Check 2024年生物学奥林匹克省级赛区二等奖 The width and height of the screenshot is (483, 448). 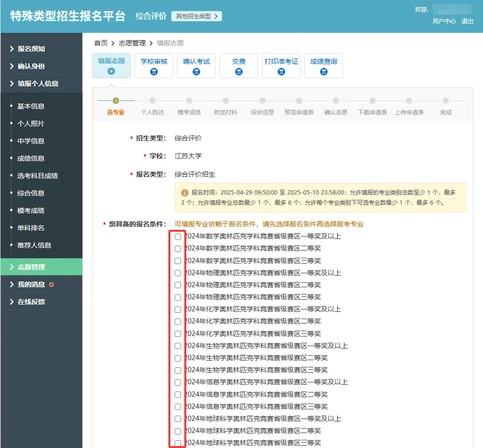[178, 358]
